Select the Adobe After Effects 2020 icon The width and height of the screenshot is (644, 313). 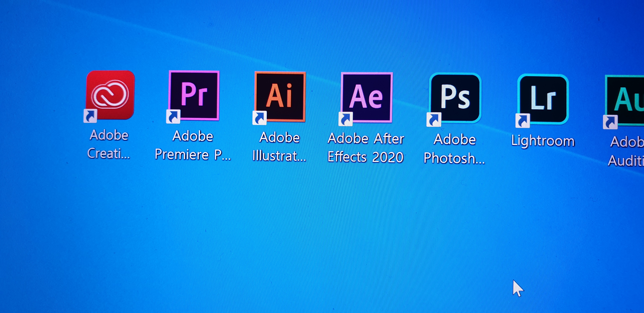click(x=367, y=98)
